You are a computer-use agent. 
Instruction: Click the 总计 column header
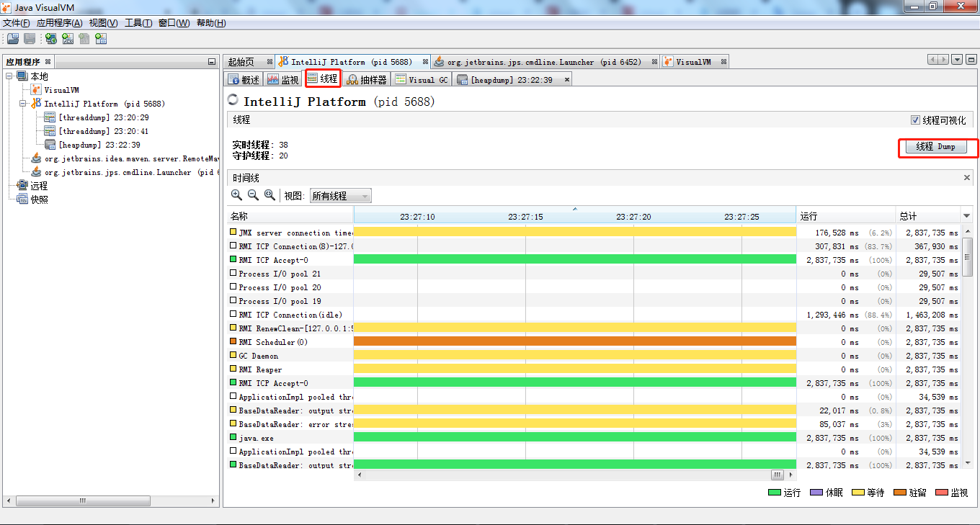(929, 216)
